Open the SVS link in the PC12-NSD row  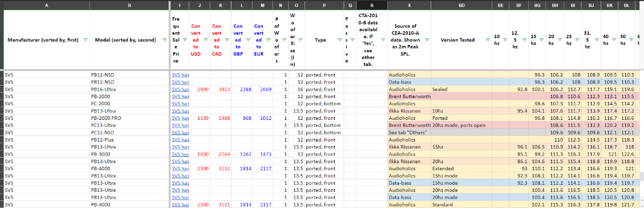click(181, 132)
